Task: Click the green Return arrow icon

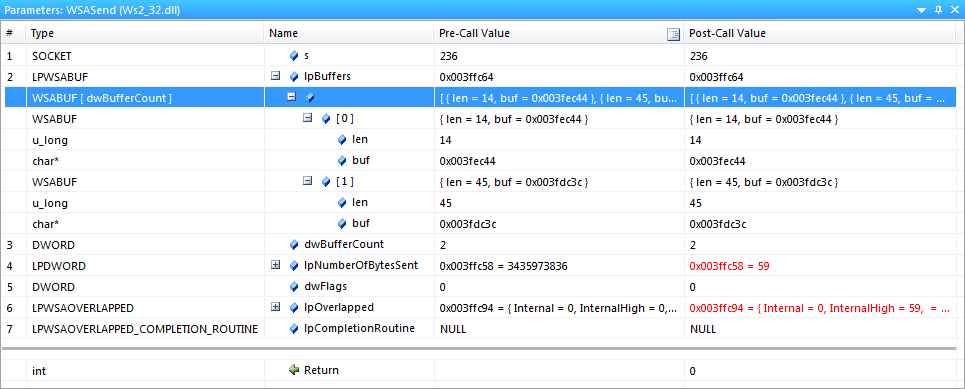Action: coord(294,370)
